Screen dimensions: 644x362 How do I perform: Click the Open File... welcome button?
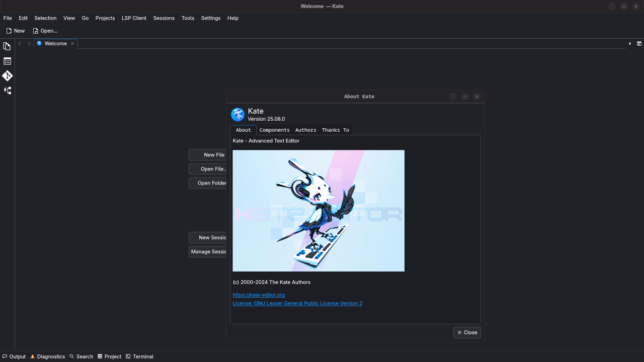coord(208,169)
